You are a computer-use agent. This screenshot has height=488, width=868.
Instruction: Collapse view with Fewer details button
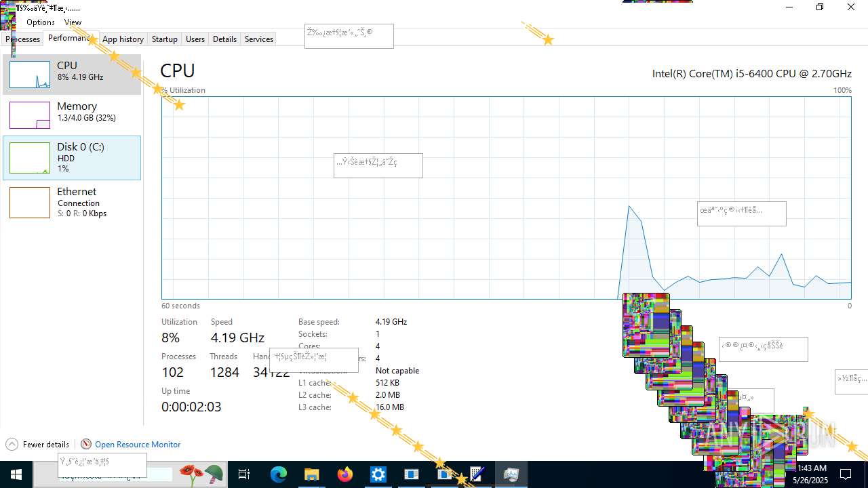point(37,445)
